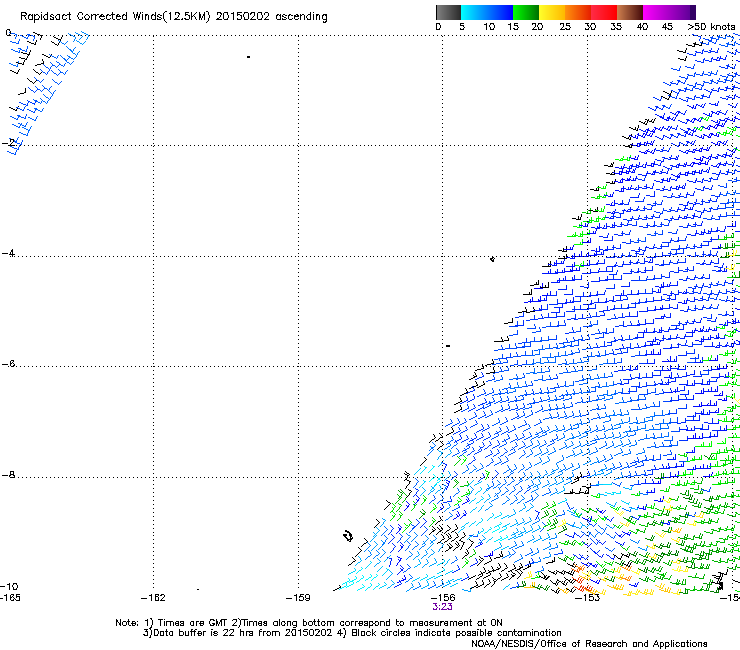
Task: Click the word 'ascending' in the title
Action: [301, 17]
